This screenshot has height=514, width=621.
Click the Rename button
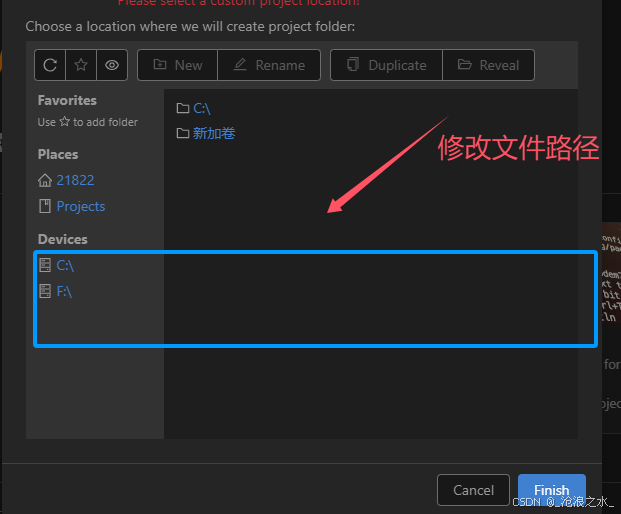tap(269, 65)
